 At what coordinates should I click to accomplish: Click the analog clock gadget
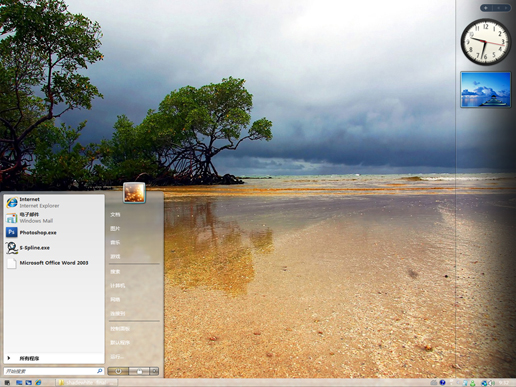coord(486,42)
